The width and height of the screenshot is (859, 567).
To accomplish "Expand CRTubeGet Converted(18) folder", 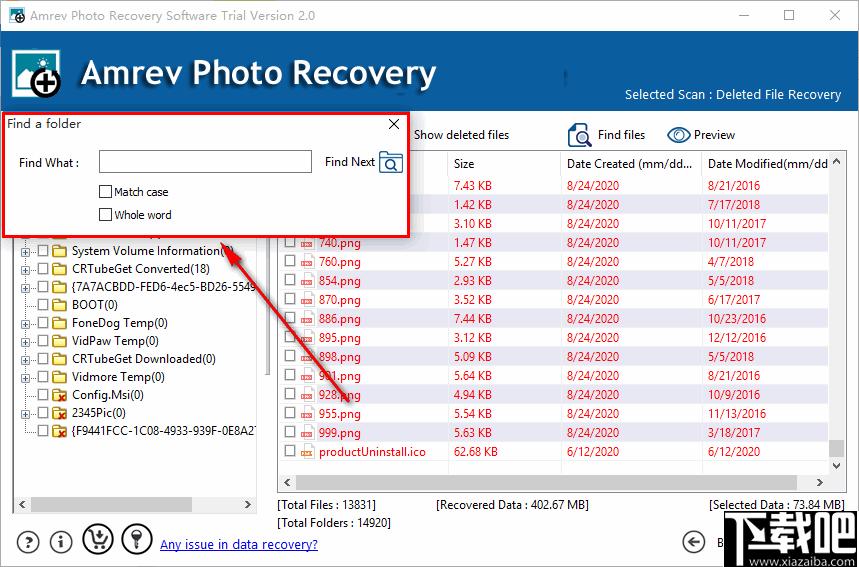I will click(x=25, y=271).
